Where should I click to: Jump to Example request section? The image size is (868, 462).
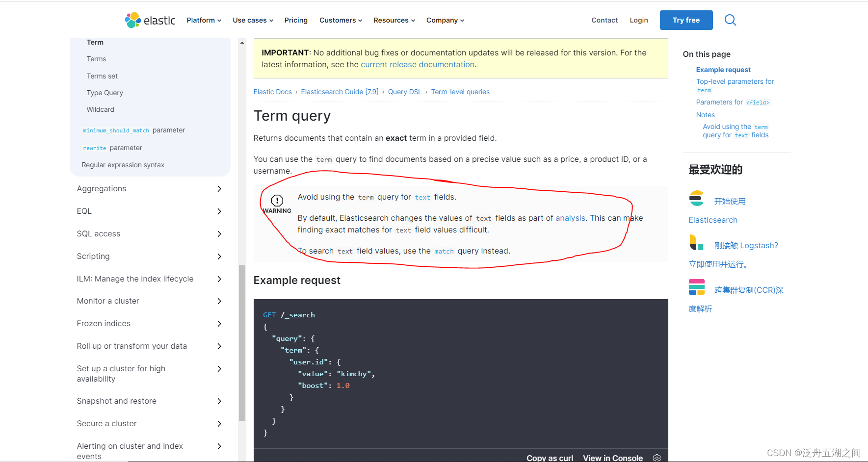(723, 70)
